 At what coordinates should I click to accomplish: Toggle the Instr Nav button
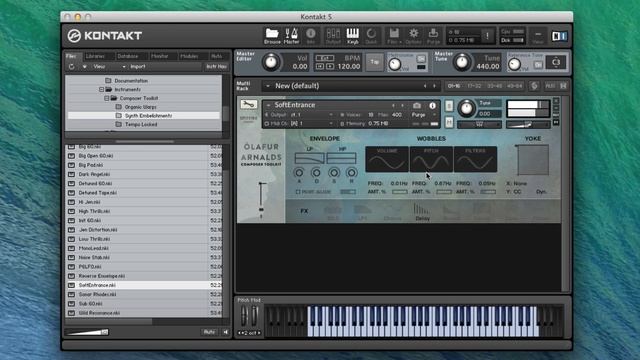click(216, 67)
